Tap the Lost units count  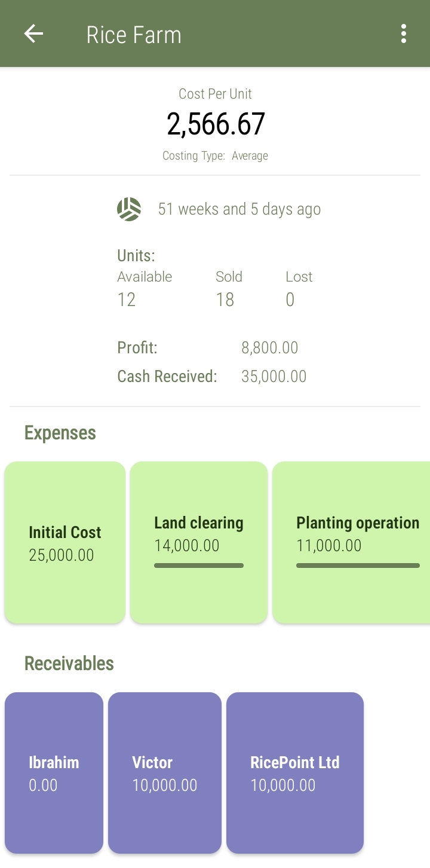tap(290, 299)
